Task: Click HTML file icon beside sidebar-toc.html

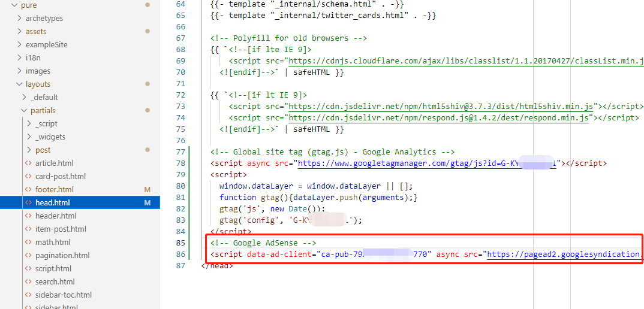Action: [x=28, y=295]
